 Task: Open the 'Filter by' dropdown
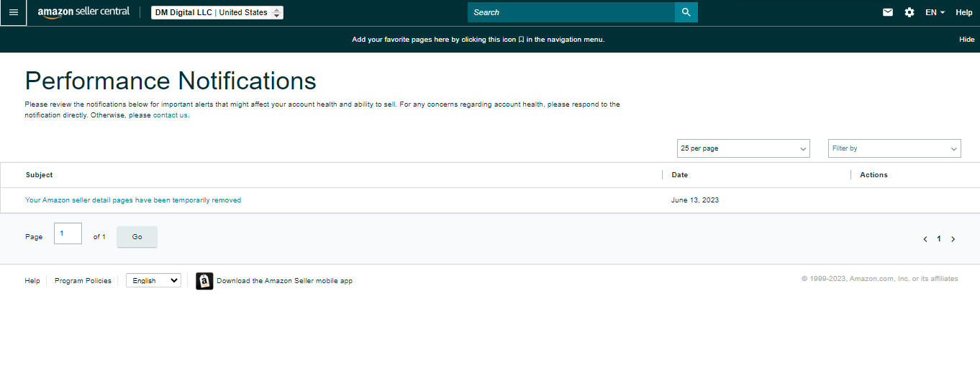(x=894, y=148)
